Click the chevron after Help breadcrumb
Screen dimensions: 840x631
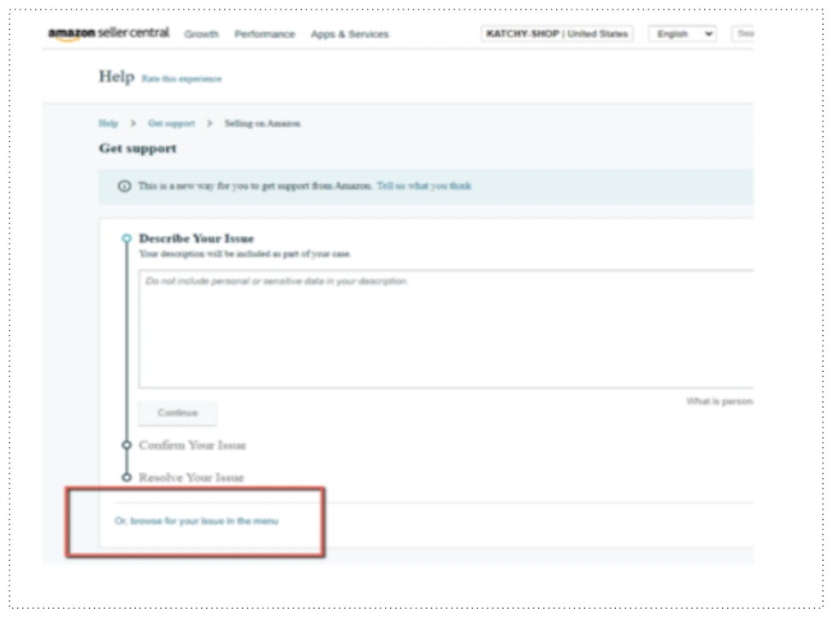(x=133, y=124)
